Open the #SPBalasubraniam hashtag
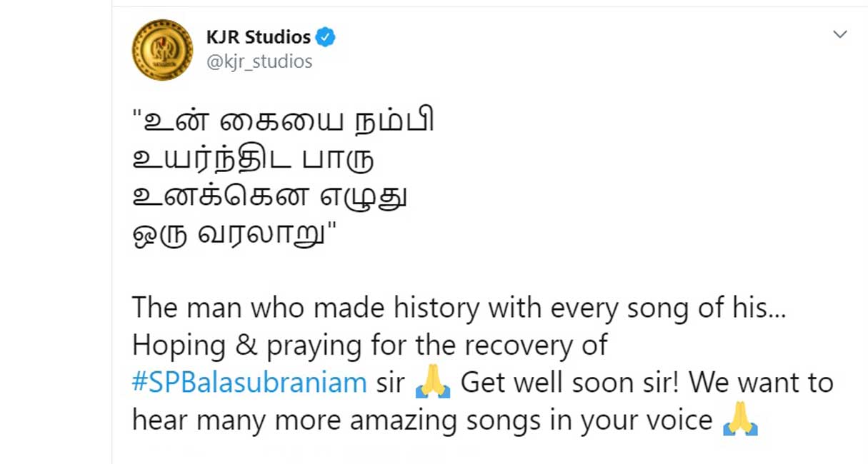This screenshot has width=868, height=464. pyautogui.click(x=249, y=383)
